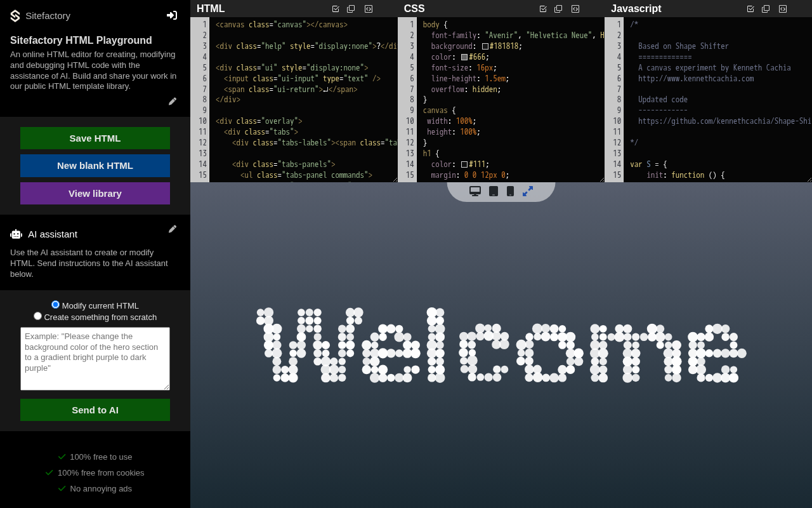
Task: Click the copy icon in the Javascript header
Action: pos(766,9)
